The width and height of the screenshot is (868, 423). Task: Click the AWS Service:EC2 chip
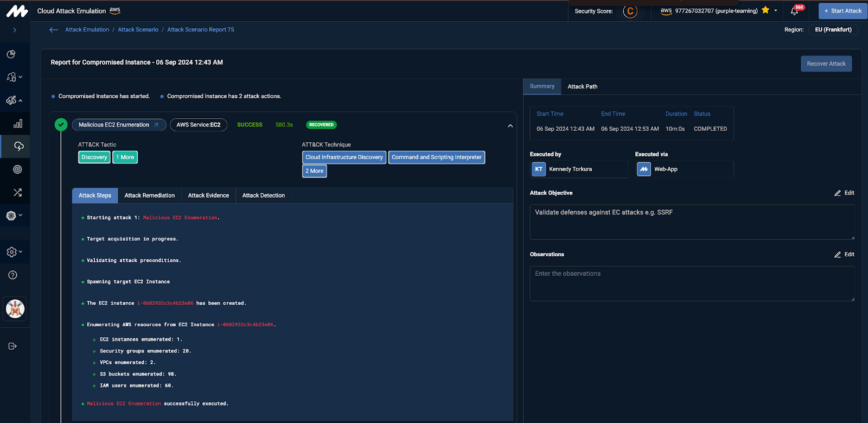coord(199,125)
